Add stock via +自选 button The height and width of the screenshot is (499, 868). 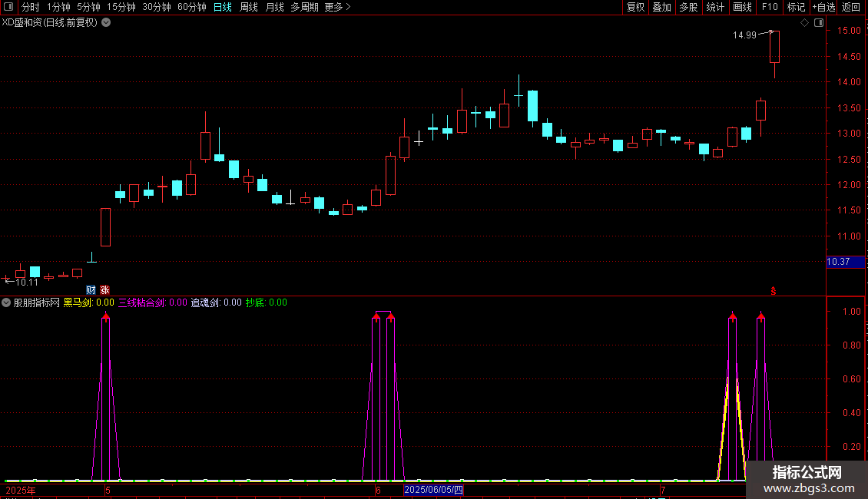(823, 7)
